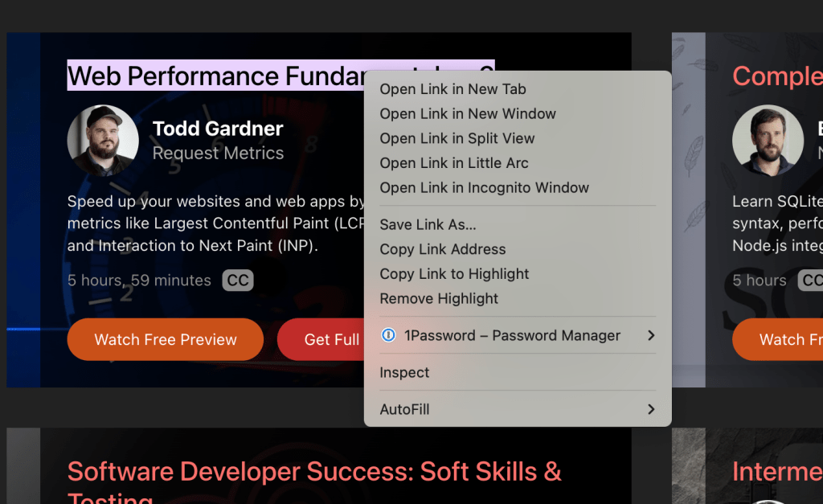This screenshot has height=504, width=823.
Task: Open Link in Incognito Window
Action: pyautogui.click(x=484, y=188)
